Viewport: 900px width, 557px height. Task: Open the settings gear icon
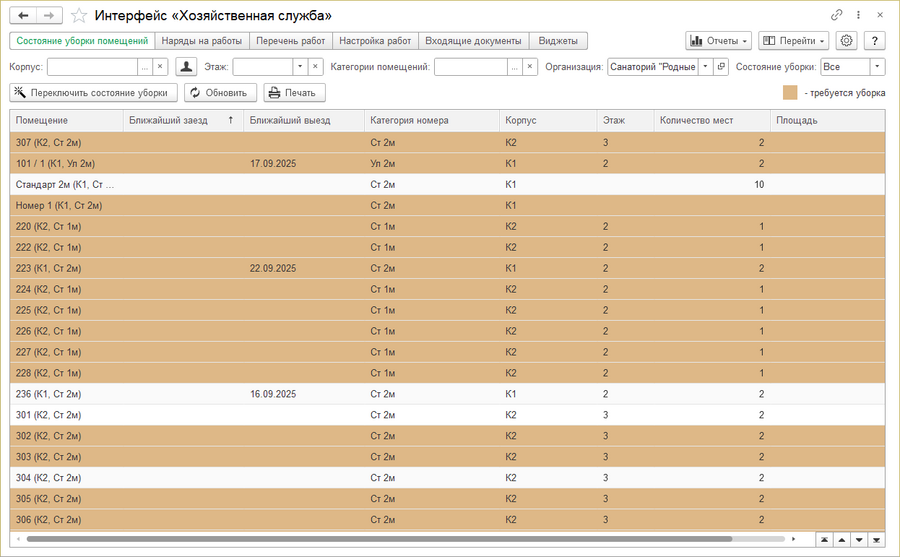(x=847, y=41)
